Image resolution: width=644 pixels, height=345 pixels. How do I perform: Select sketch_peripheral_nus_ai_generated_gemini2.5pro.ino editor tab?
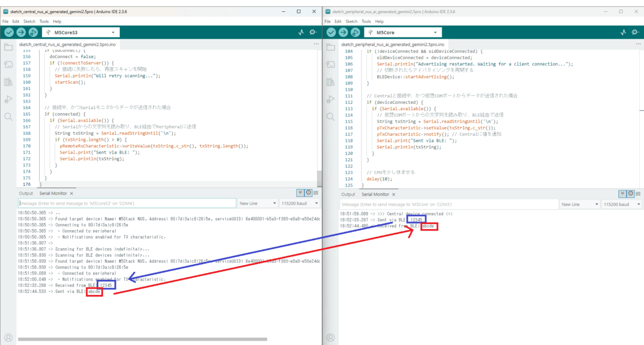pyautogui.click(x=393, y=44)
